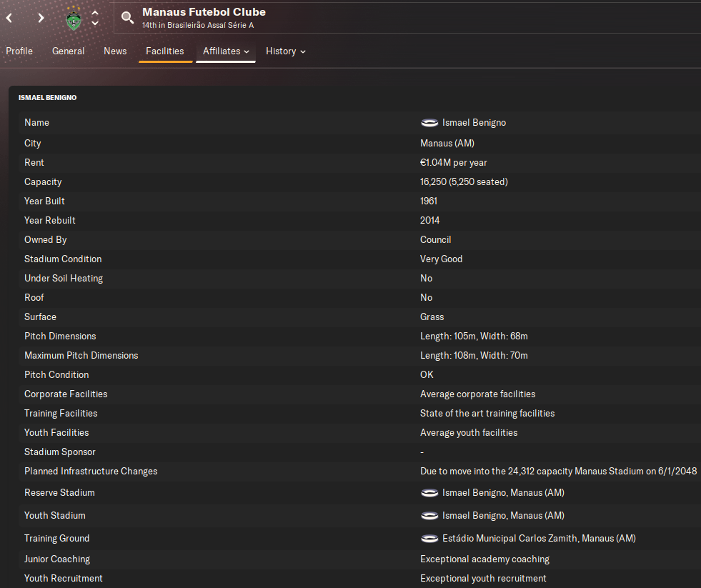Expand the Affiliates dropdown

coord(226,51)
